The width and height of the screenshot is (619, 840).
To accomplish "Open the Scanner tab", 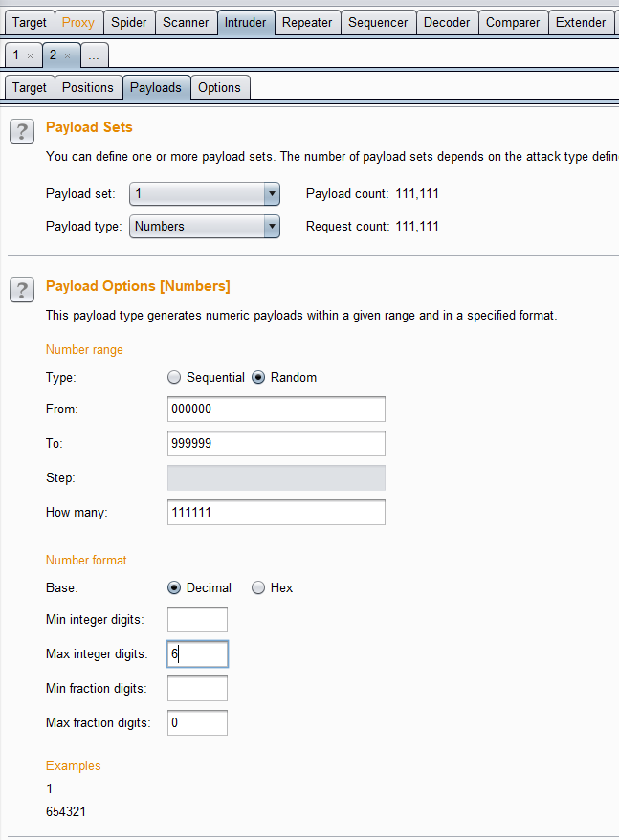I will tap(186, 23).
